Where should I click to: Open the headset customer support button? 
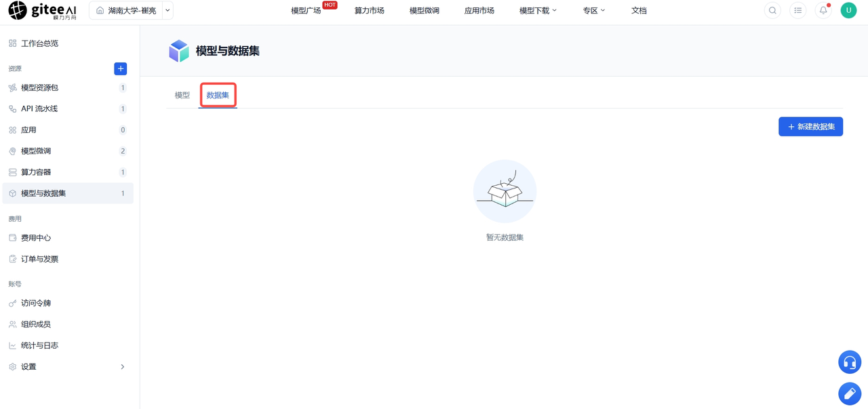(x=850, y=362)
